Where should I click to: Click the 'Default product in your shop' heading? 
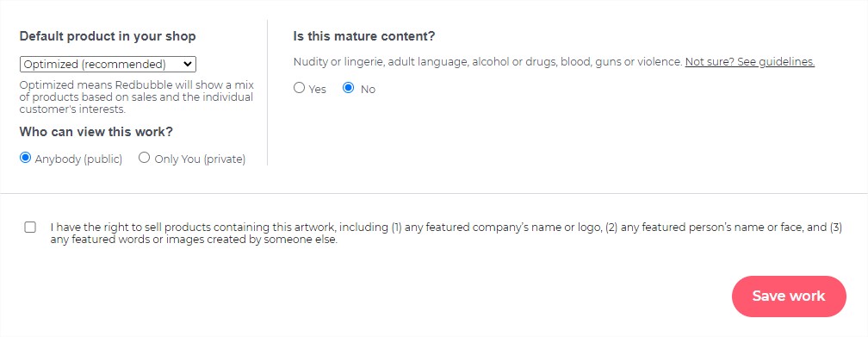tap(108, 36)
